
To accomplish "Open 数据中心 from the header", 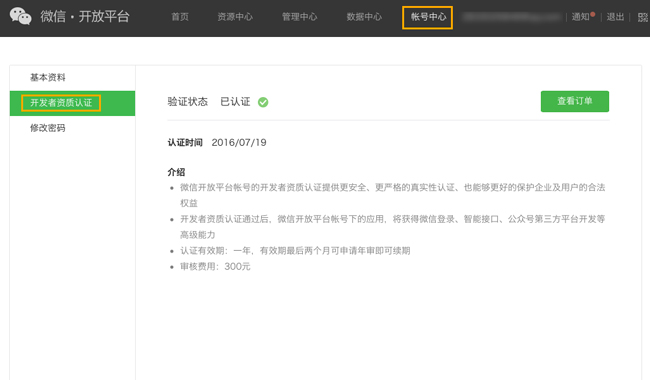I will coord(364,17).
